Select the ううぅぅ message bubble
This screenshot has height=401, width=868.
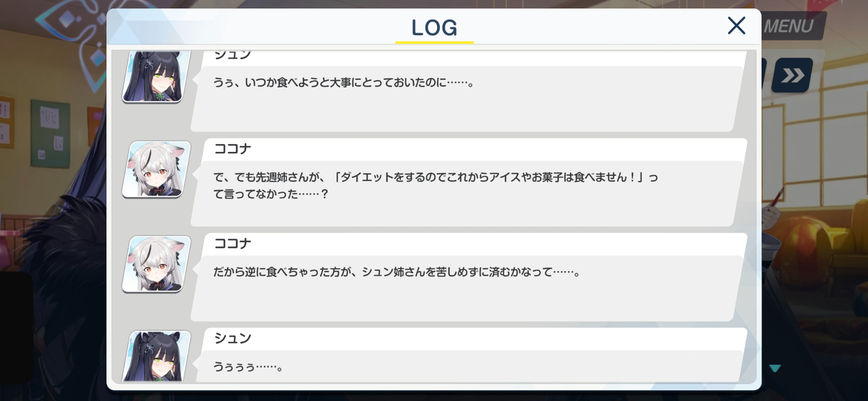coord(466,366)
